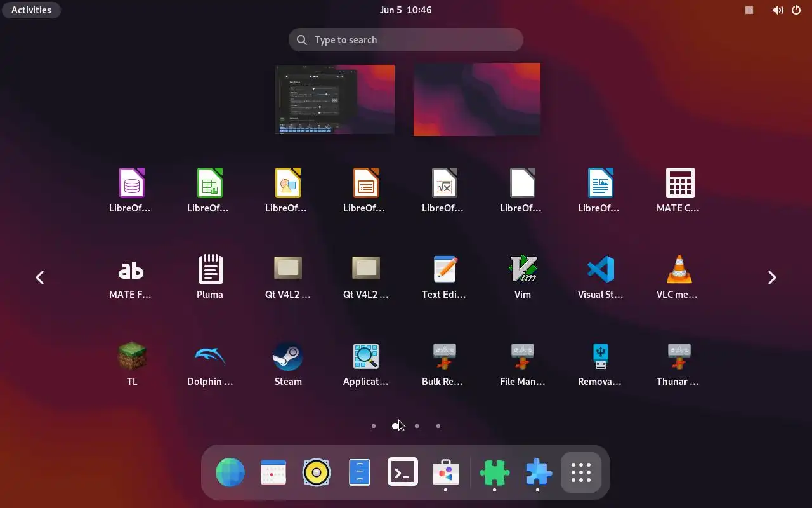The height and width of the screenshot is (508, 812).
Task: Open Pluma text editor
Action: point(210,269)
